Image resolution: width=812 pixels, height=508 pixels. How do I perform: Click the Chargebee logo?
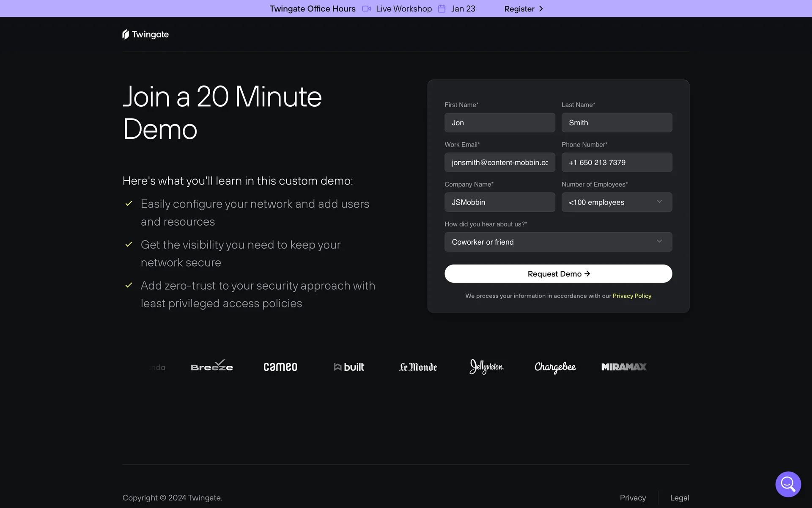point(555,367)
